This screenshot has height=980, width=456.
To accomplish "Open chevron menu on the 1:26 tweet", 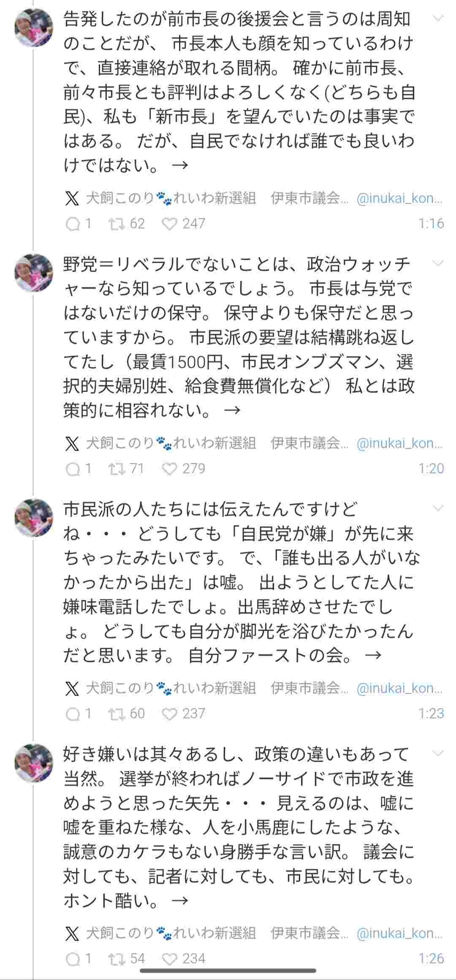I will (439, 754).
